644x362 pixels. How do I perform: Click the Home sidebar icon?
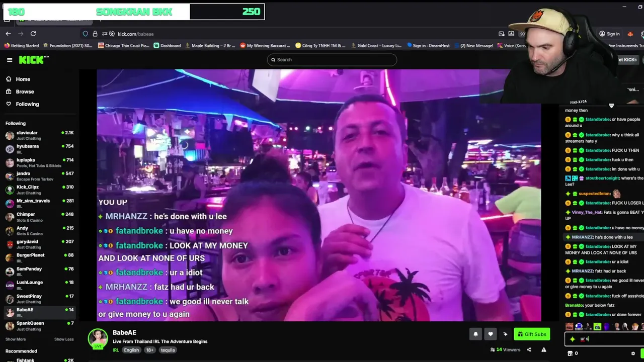(9, 79)
